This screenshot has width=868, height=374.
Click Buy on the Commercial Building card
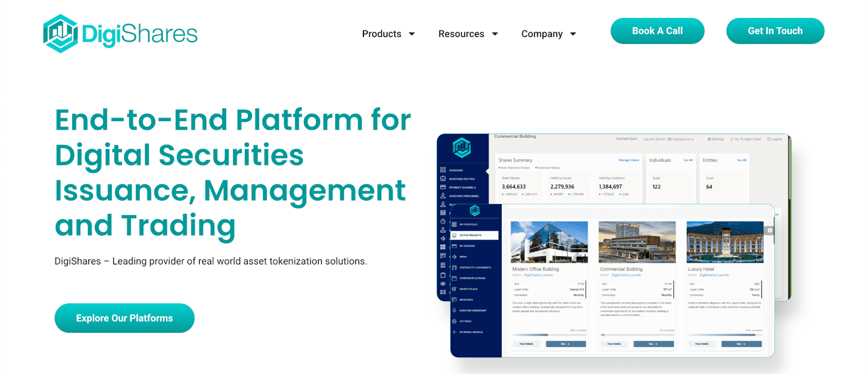click(654, 344)
